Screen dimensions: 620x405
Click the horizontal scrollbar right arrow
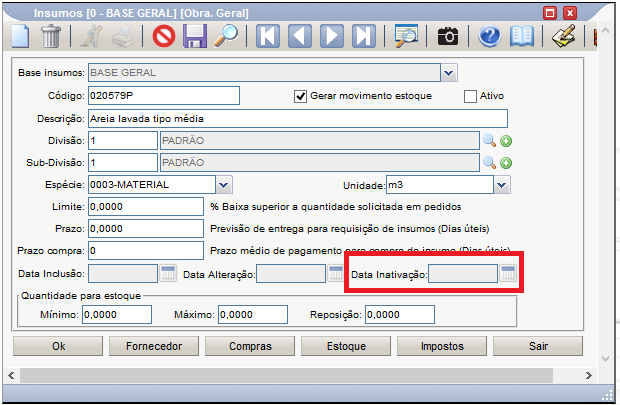[588, 375]
